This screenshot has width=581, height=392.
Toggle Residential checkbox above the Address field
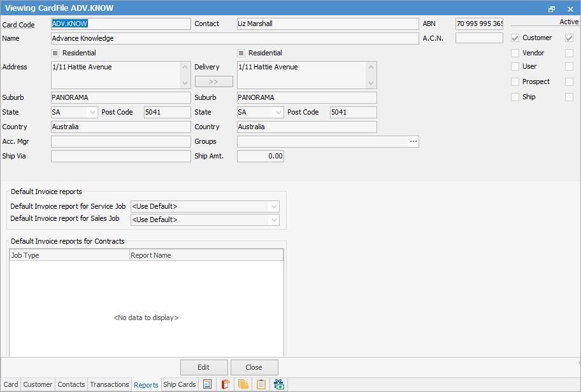tap(55, 53)
